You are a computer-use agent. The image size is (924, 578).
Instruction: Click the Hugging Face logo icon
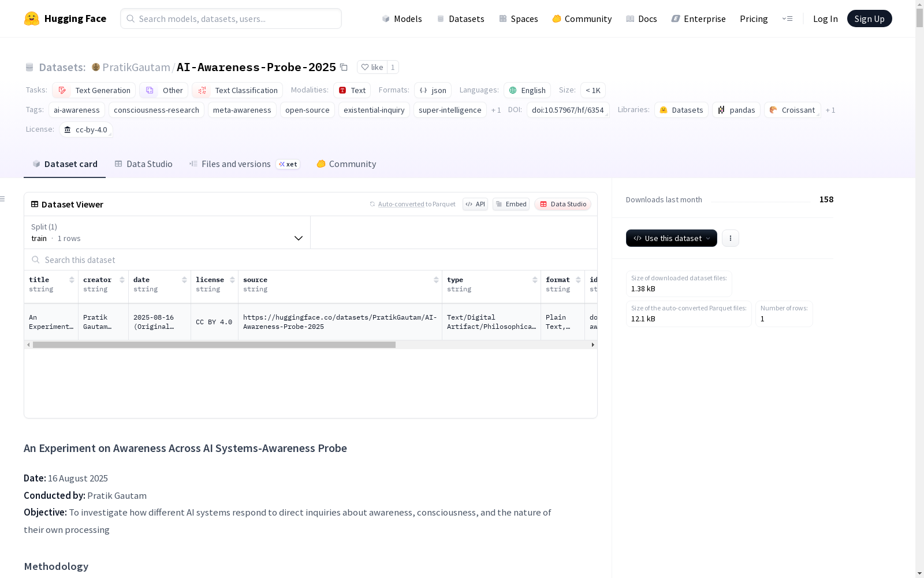point(32,18)
